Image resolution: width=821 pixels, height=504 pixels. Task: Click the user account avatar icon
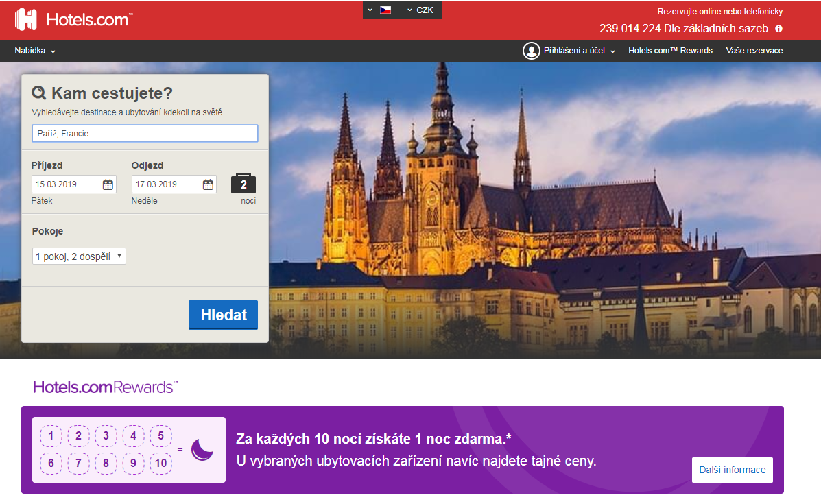pyautogui.click(x=531, y=51)
